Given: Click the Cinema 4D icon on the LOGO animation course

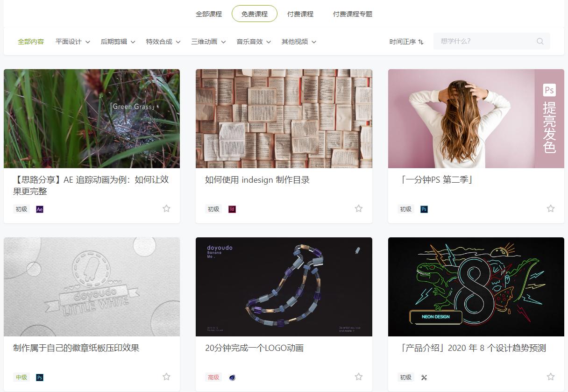Looking at the screenshot, I should pyautogui.click(x=232, y=377).
